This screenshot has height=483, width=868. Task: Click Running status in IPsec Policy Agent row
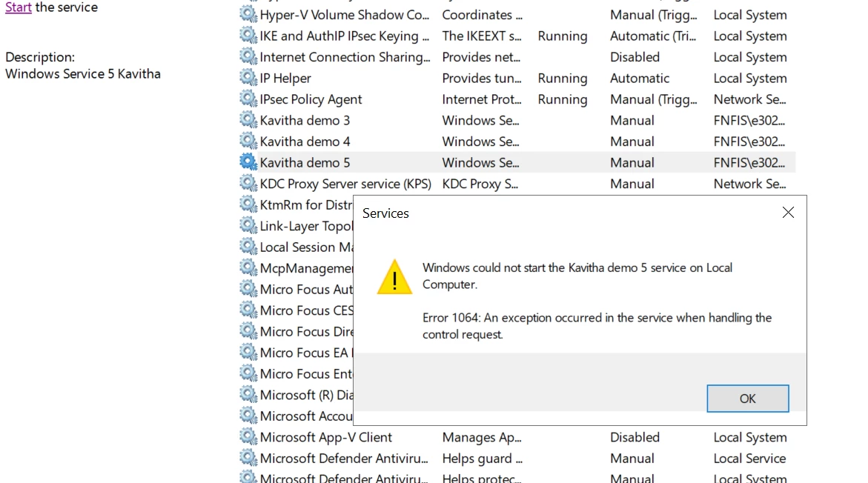563,99
